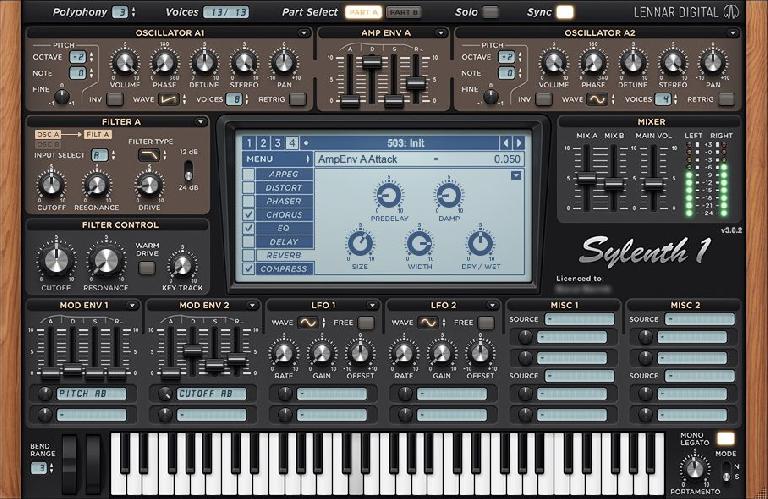
Task: Click the reverb Width knob
Action: pyautogui.click(x=419, y=243)
